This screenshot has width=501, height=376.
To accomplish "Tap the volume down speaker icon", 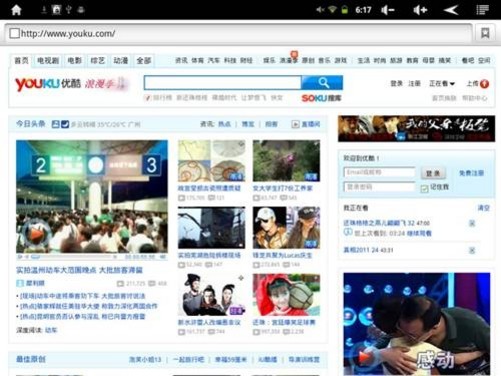I will click(388, 10).
